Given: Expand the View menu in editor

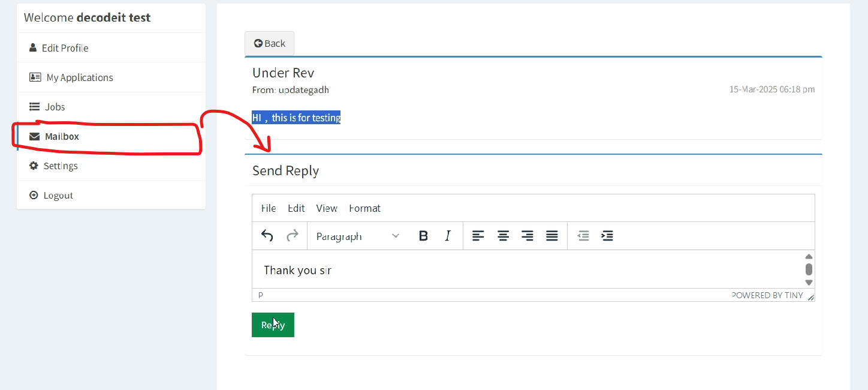Looking at the screenshot, I should point(327,208).
